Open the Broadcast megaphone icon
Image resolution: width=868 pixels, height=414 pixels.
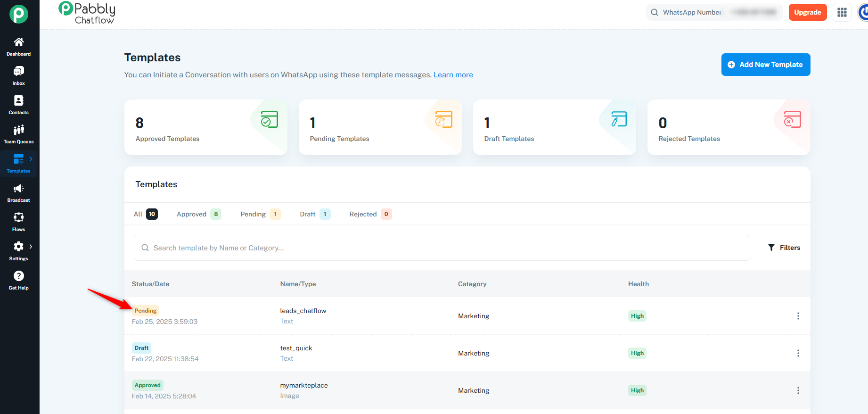click(19, 188)
